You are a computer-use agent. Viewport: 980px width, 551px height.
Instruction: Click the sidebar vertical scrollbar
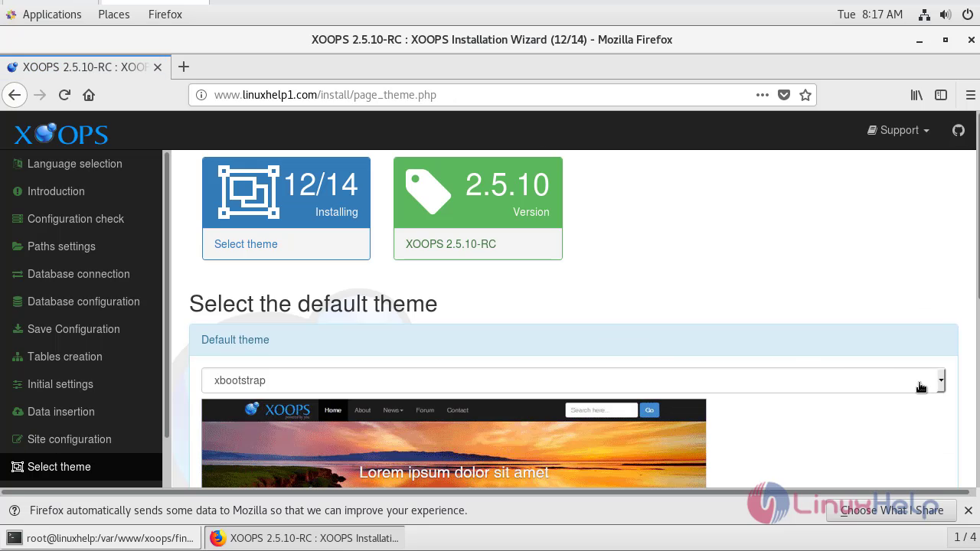165,295
